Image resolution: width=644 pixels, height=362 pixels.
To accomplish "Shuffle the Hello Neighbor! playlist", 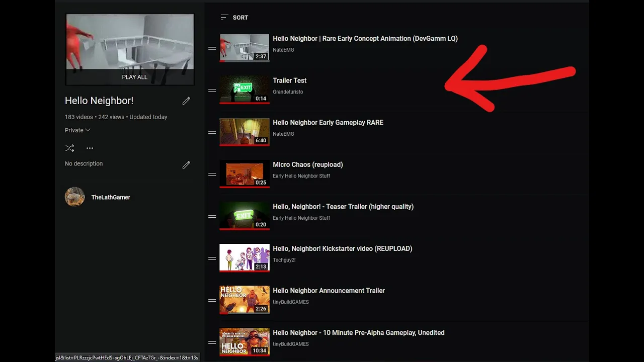I will [x=70, y=148].
